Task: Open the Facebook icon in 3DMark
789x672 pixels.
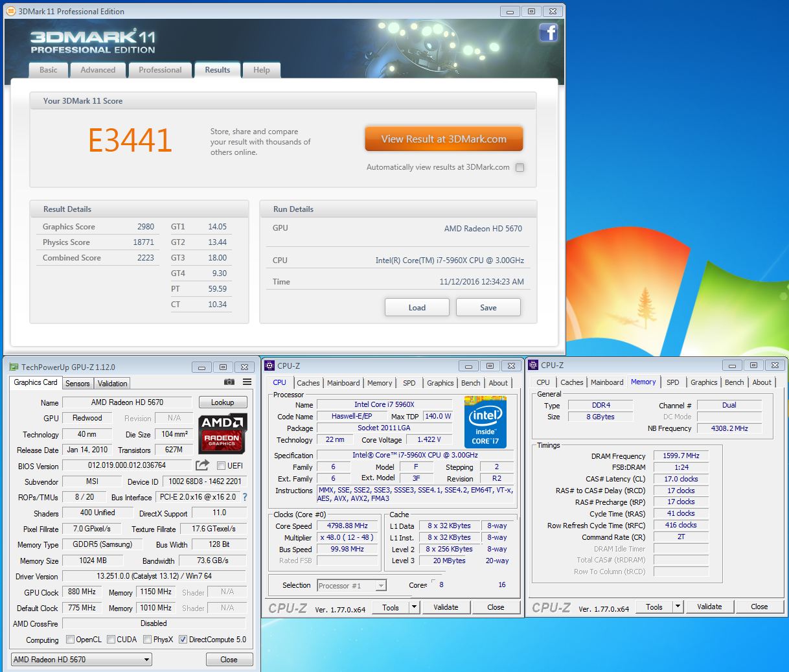Action: tap(549, 32)
